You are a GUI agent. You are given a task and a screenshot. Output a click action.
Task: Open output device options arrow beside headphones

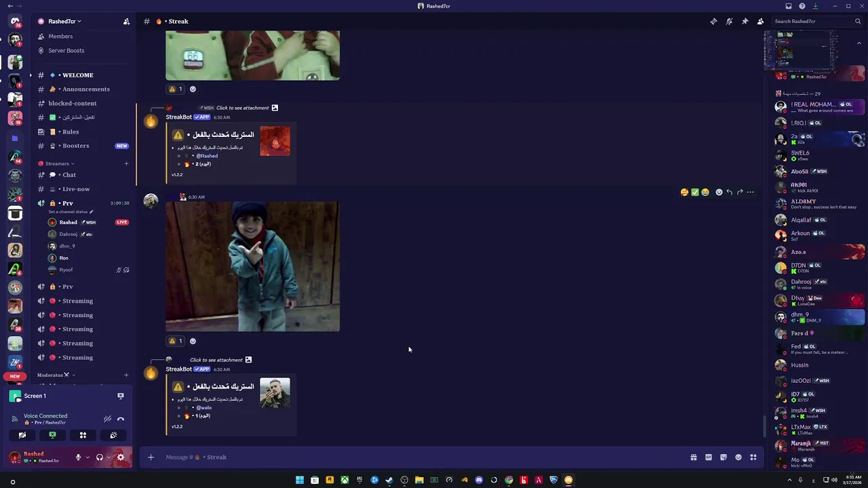pyautogui.click(x=108, y=457)
